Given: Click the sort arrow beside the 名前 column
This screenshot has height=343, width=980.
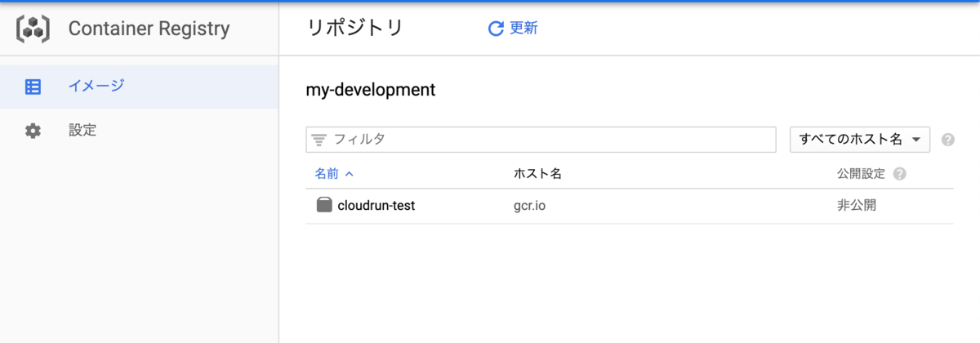Looking at the screenshot, I should click(x=350, y=174).
